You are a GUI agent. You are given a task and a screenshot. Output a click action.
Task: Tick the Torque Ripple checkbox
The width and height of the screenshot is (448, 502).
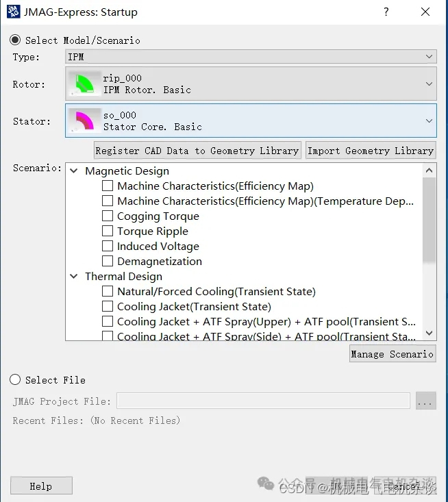point(108,231)
